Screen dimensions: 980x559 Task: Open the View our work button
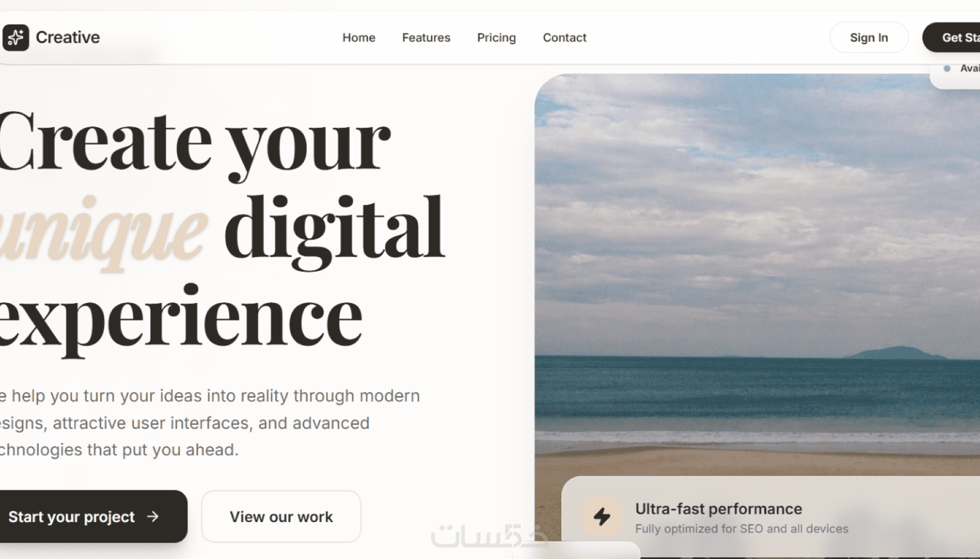click(x=281, y=516)
